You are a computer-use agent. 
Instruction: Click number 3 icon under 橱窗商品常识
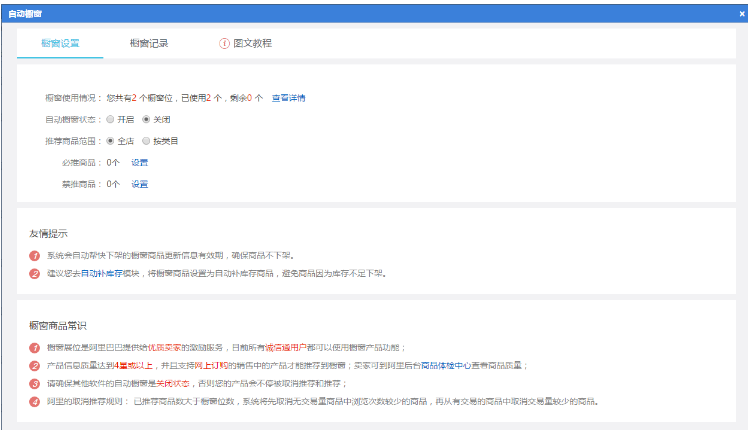pyautogui.click(x=35, y=384)
